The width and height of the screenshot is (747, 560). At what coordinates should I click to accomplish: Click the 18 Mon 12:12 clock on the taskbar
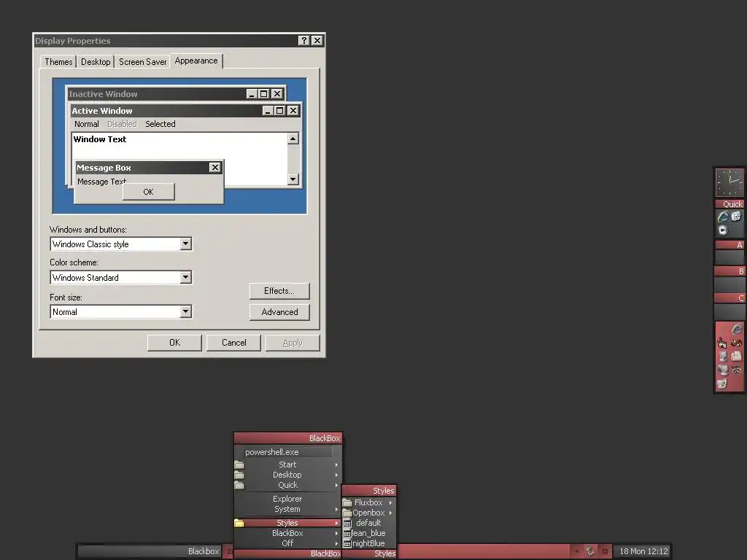point(643,551)
